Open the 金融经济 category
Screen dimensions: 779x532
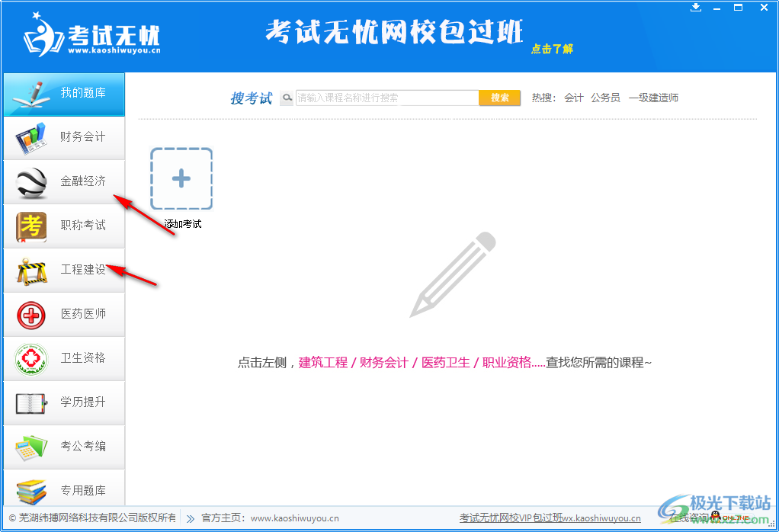[30, 181]
